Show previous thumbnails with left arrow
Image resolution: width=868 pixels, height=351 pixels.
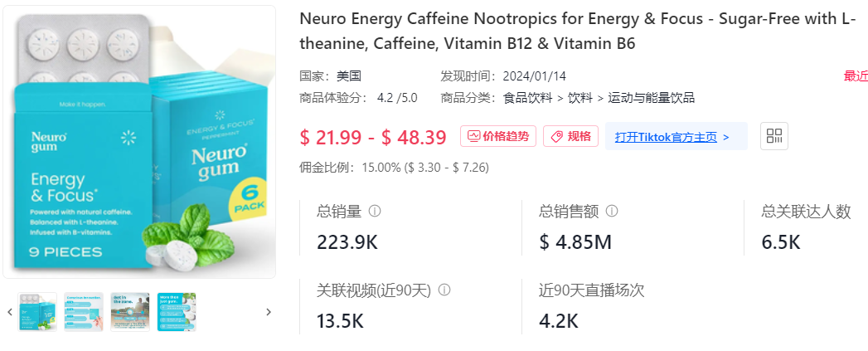9,312
